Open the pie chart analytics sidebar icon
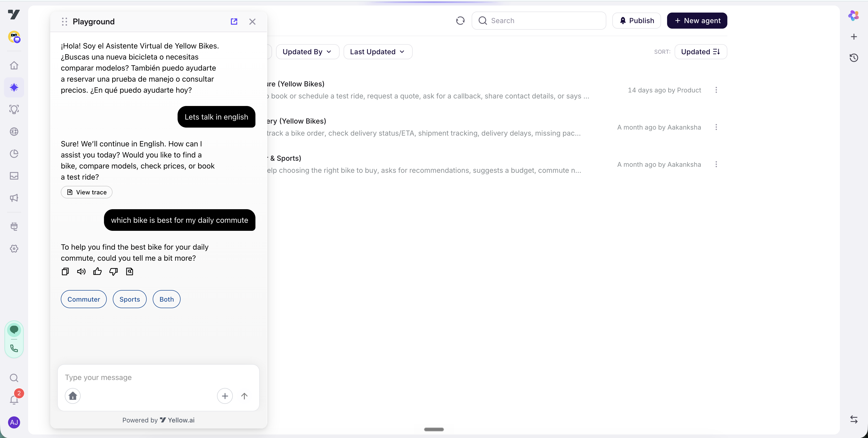 click(x=14, y=154)
